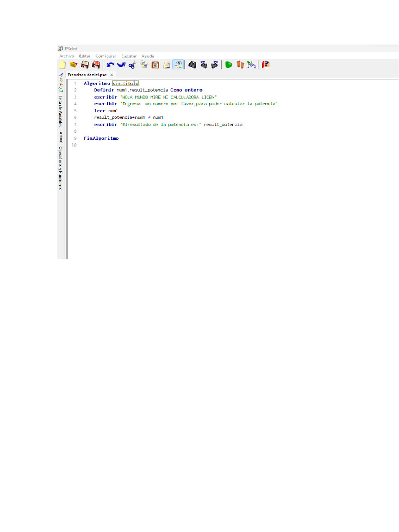Click the PSeInt title bar icon
Image resolution: width=399 pixels, height=532 pixels.
(x=60, y=48)
